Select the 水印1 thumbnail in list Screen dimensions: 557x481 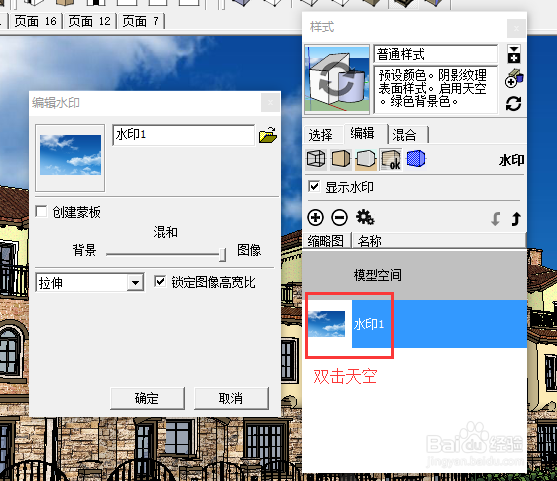[326, 324]
